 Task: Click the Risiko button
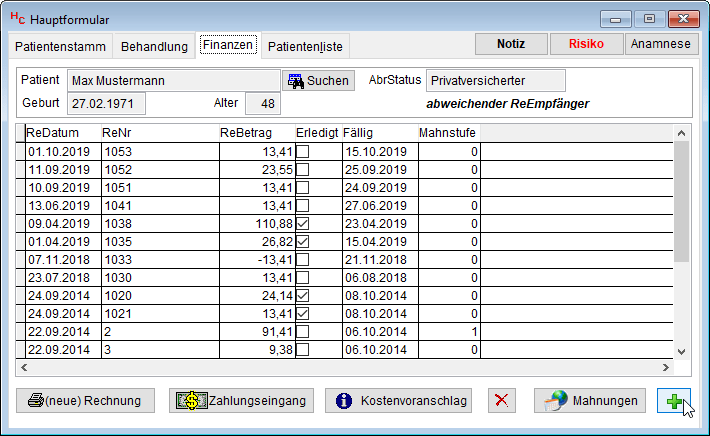click(587, 44)
